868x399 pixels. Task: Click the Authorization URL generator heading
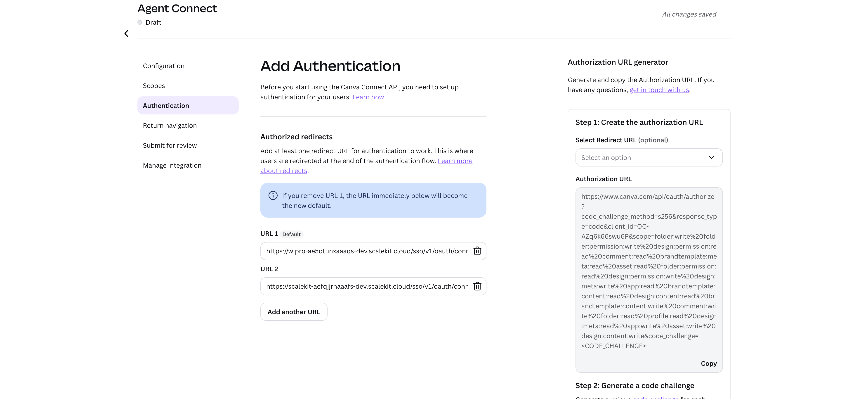pos(618,62)
